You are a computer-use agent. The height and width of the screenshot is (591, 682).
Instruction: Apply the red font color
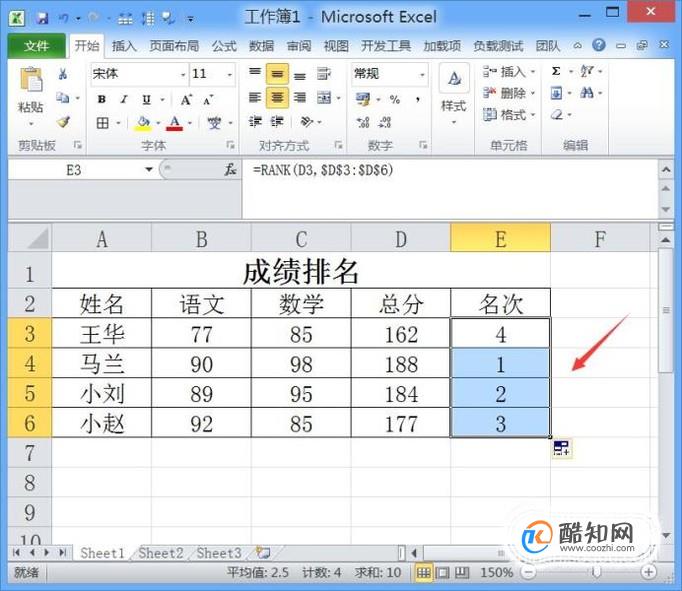point(175,124)
